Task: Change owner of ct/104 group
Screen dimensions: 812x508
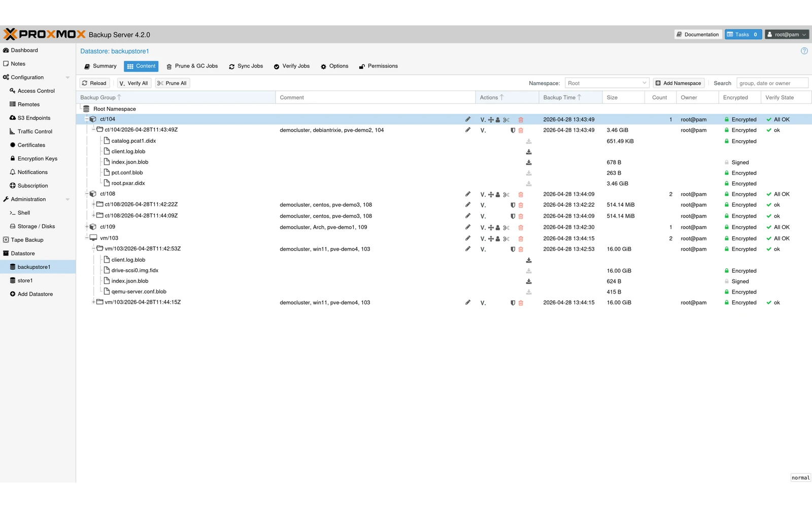Action: coord(498,120)
